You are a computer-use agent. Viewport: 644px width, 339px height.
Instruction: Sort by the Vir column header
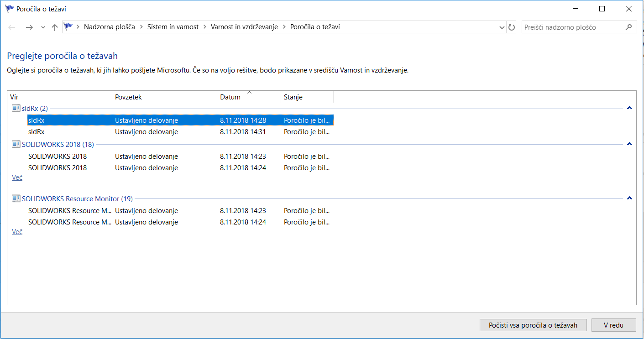click(x=59, y=97)
